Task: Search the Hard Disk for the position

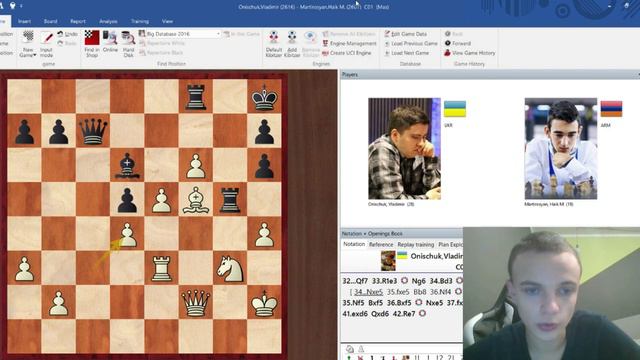Action: coord(129,44)
